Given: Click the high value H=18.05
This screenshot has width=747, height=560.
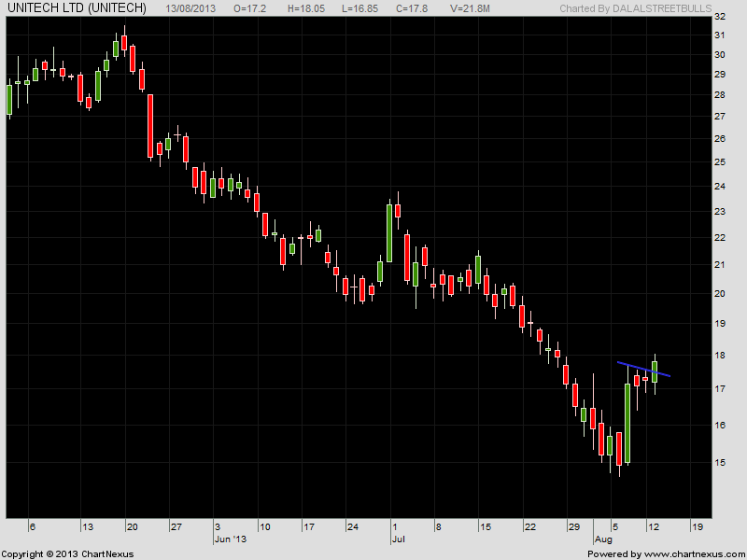Looking at the screenshot, I should (305, 8).
